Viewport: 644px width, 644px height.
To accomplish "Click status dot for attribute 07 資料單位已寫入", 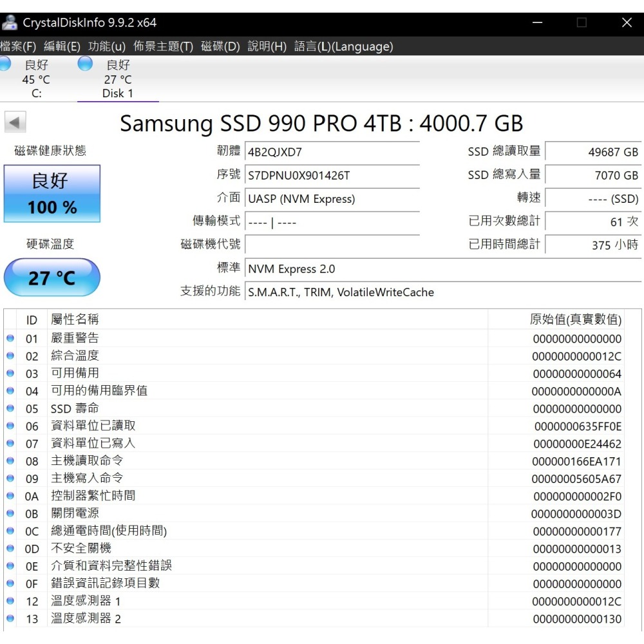I will (x=10, y=443).
